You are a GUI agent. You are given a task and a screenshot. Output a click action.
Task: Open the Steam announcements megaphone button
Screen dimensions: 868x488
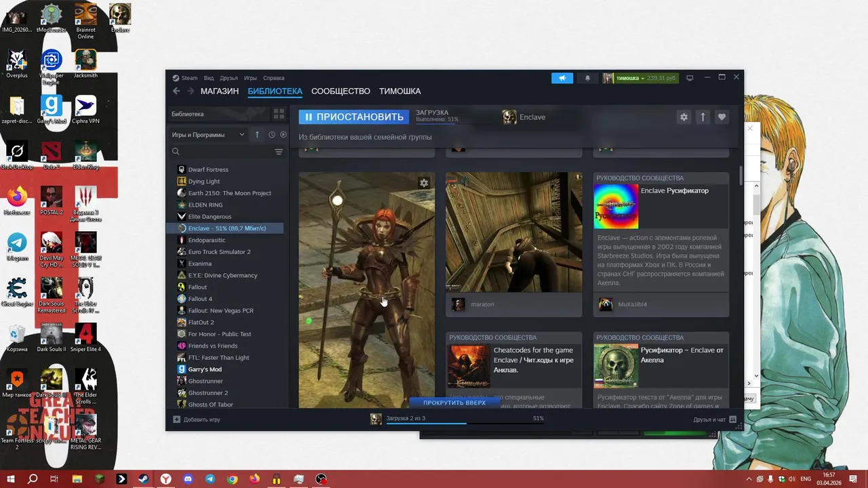[x=562, y=78]
